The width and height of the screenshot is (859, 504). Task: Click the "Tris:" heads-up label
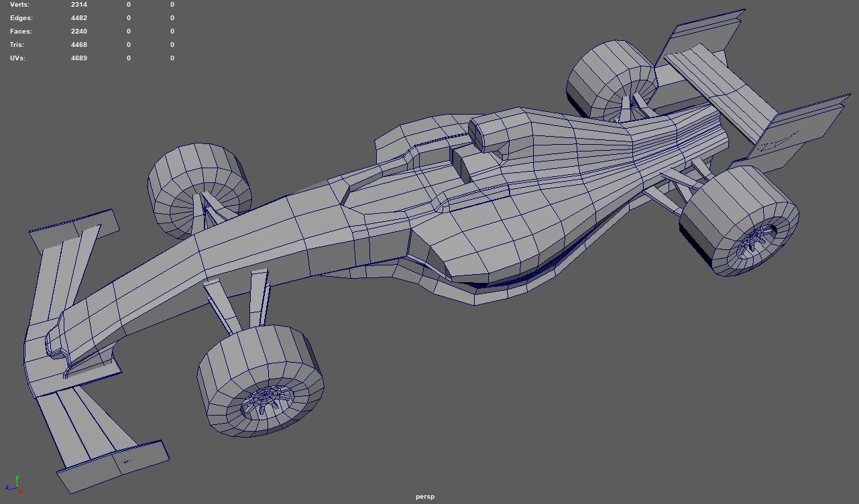click(17, 45)
